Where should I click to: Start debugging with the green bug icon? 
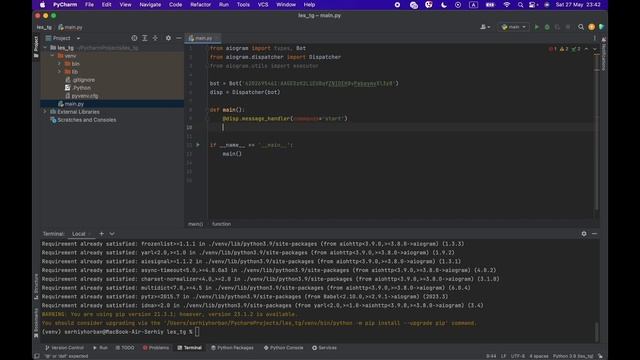tap(547, 27)
